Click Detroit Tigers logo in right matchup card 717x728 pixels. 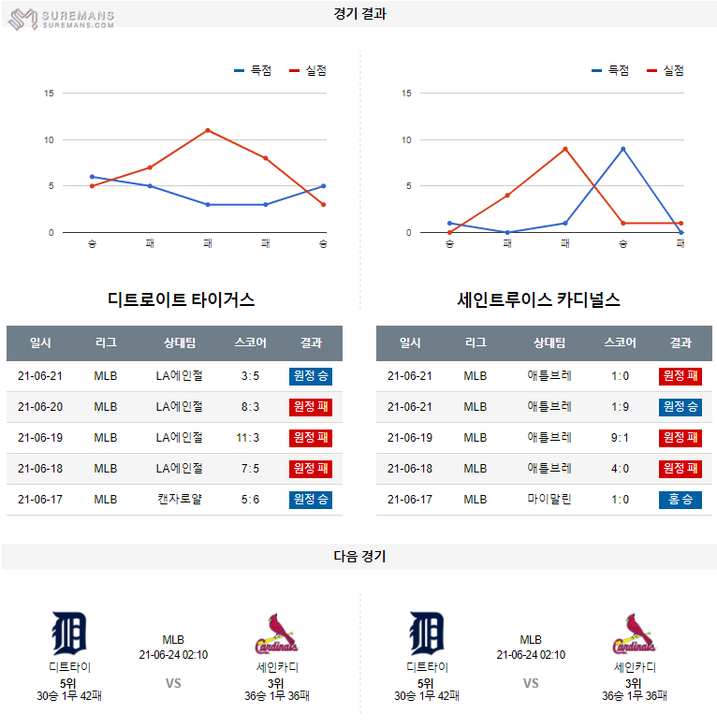click(428, 633)
